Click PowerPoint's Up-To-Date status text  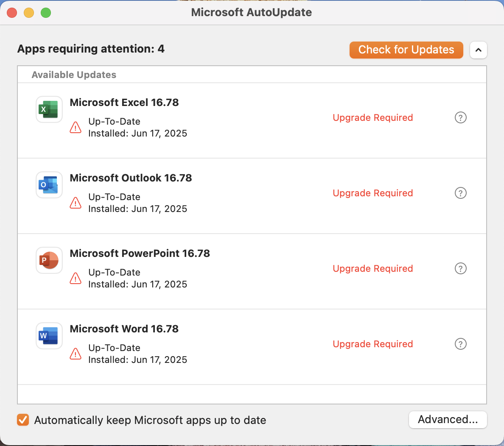pyautogui.click(x=115, y=273)
